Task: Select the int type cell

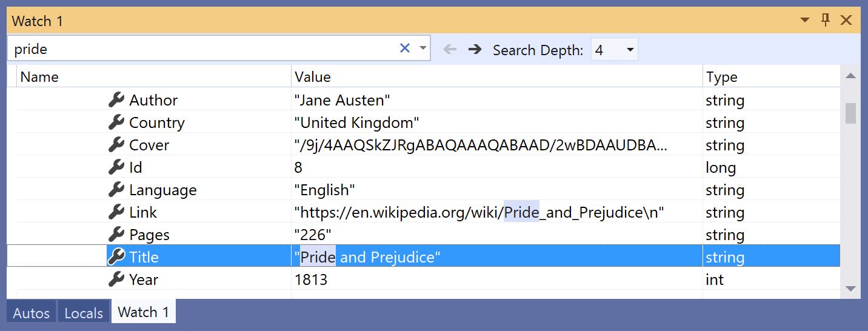Action: [x=715, y=279]
